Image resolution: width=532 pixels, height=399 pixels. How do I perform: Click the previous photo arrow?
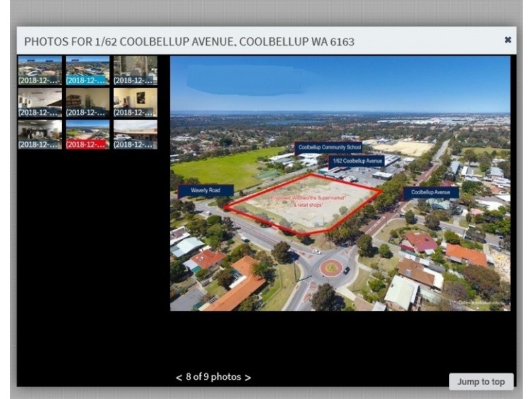pos(178,376)
